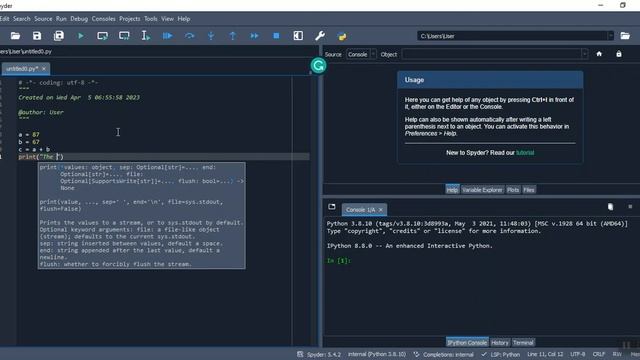The height and width of the screenshot is (360, 640).
Task: Step out of function debug icon
Action: 233,36
